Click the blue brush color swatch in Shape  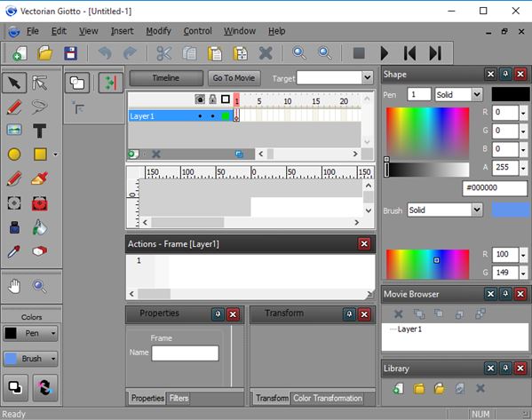[x=511, y=210]
